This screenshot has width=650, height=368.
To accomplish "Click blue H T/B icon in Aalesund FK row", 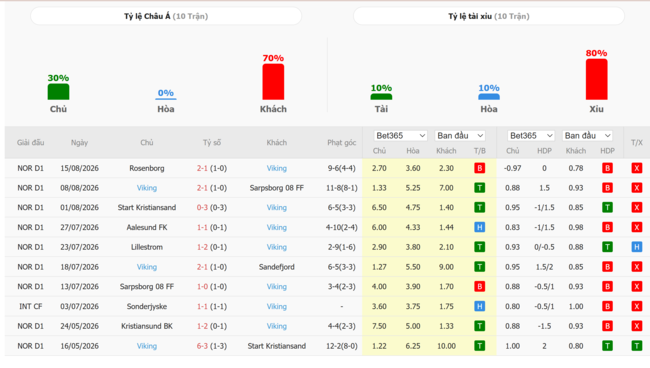I will pyautogui.click(x=480, y=227).
